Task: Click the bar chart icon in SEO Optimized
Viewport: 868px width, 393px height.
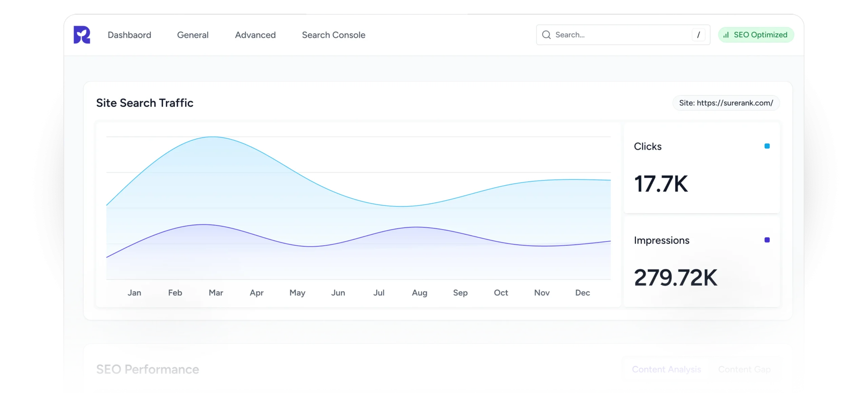Action: coord(726,35)
